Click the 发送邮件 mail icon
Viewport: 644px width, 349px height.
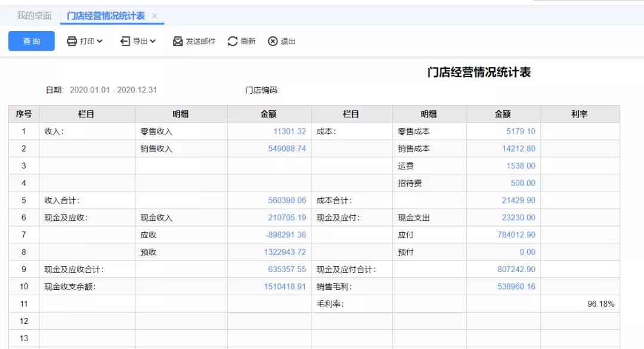click(178, 41)
